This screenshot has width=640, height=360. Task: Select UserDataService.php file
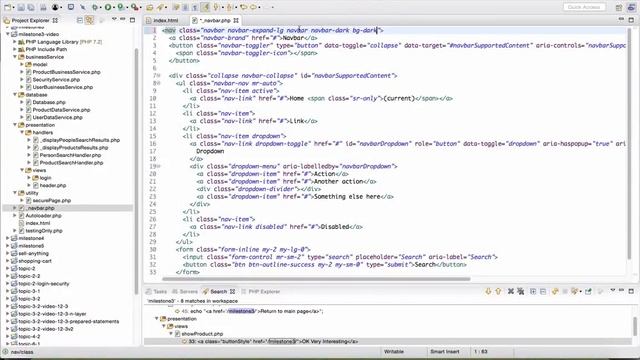pyautogui.click(x=58, y=117)
